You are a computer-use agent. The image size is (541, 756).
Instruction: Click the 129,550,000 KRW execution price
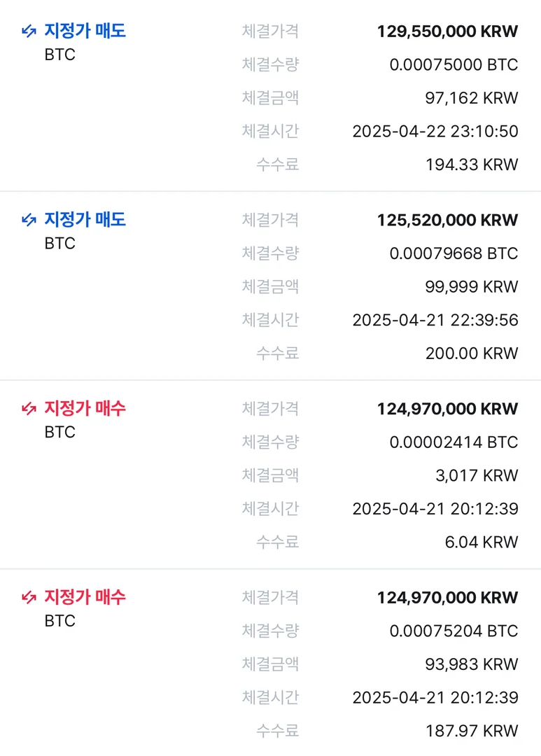tap(447, 31)
